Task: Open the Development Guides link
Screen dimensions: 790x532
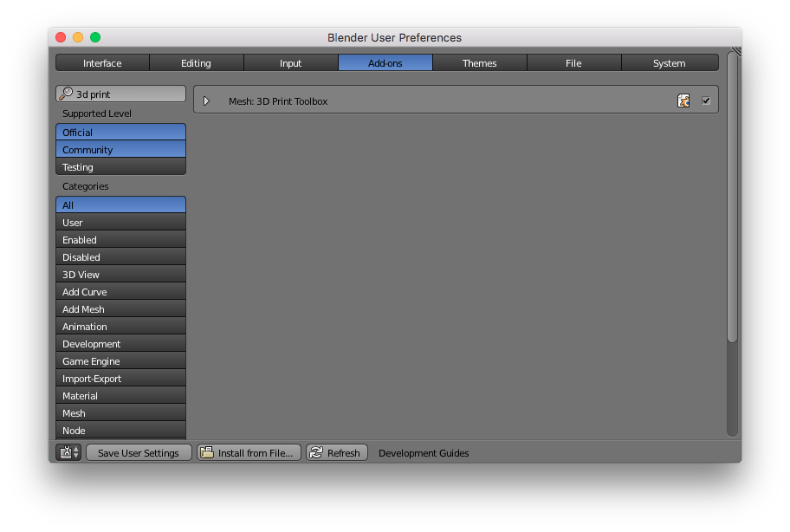Action: 424,452
